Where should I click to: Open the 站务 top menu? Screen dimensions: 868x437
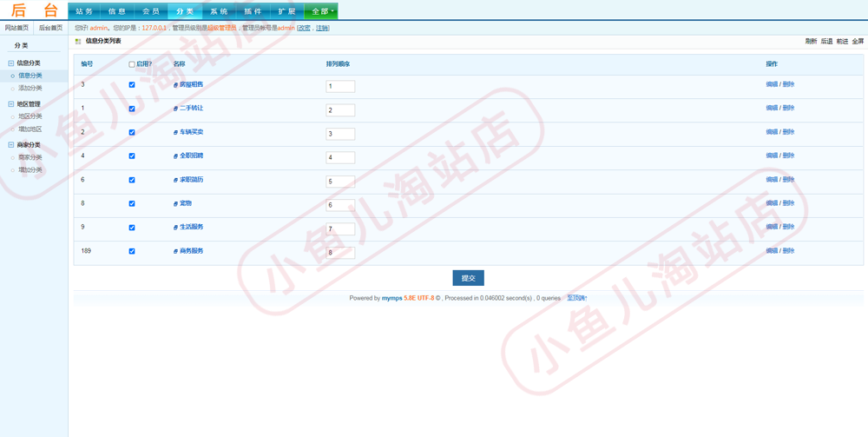84,11
